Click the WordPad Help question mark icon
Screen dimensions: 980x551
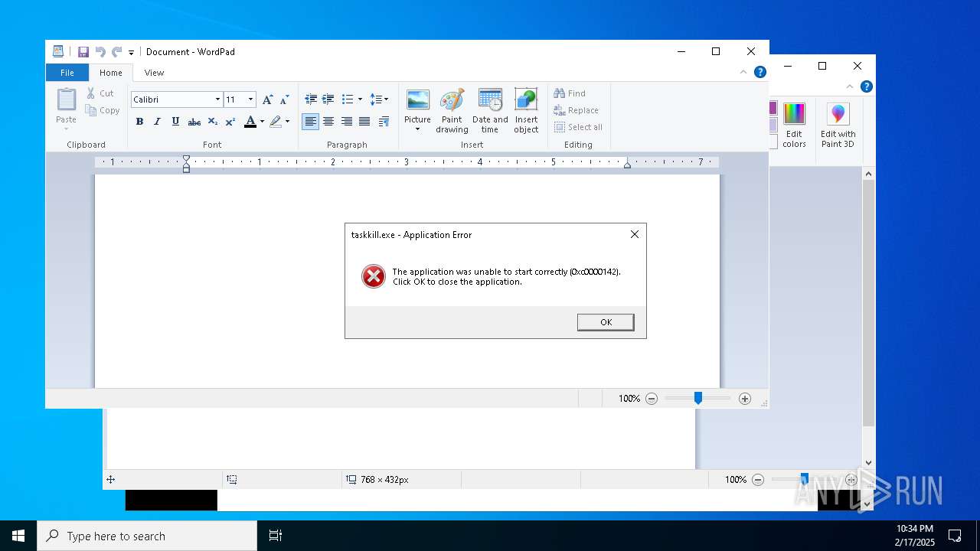[760, 72]
